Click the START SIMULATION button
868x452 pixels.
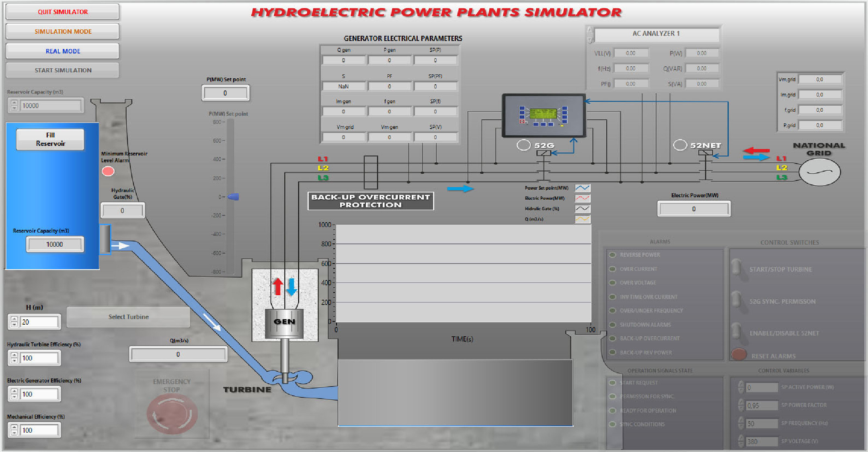(63, 70)
